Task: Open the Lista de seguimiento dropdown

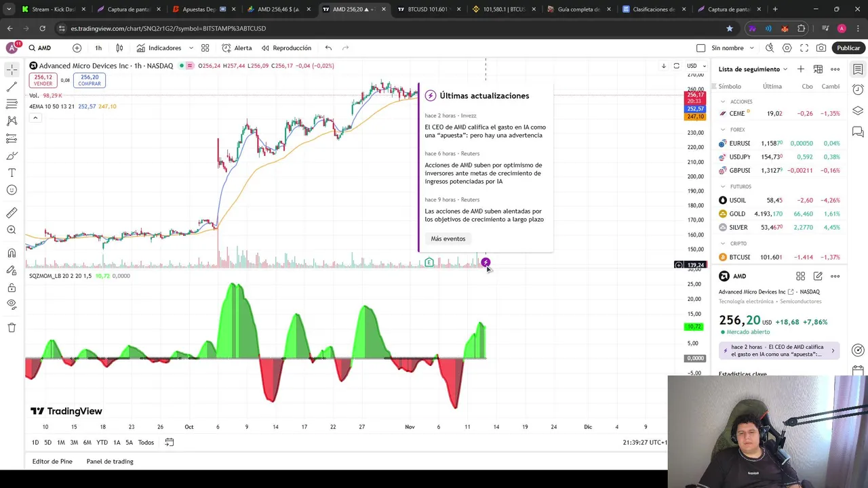Action: pos(753,69)
